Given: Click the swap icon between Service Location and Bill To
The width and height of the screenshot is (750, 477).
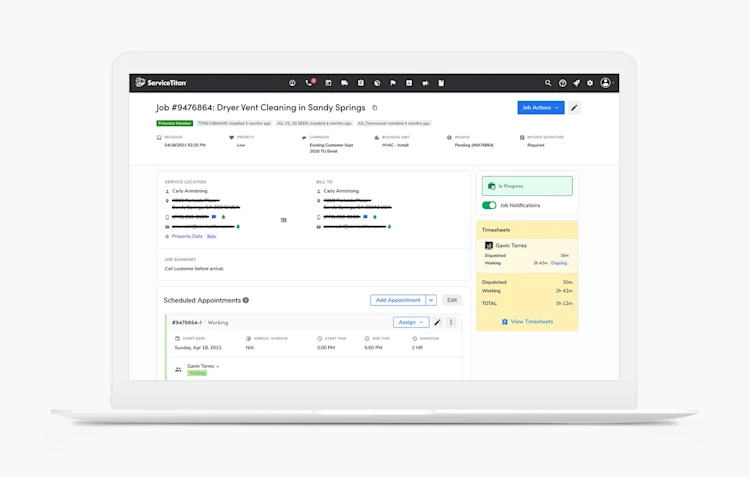Looking at the screenshot, I should [284, 220].
